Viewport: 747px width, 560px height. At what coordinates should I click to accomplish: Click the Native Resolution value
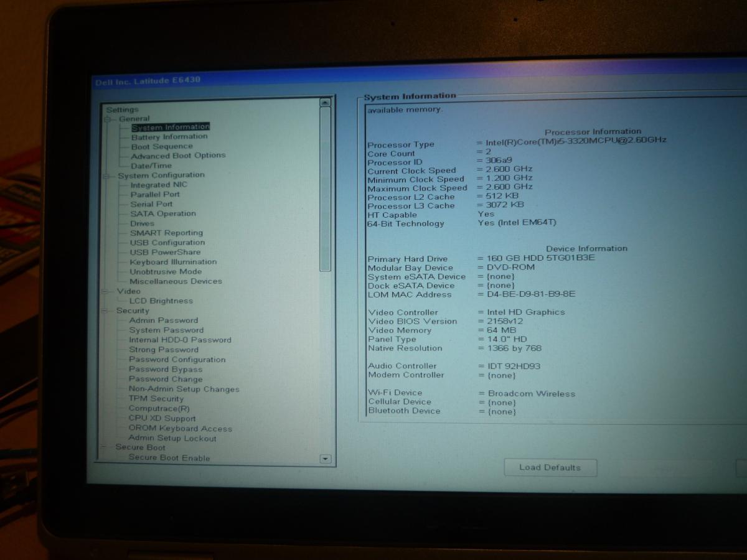[514, 348]
